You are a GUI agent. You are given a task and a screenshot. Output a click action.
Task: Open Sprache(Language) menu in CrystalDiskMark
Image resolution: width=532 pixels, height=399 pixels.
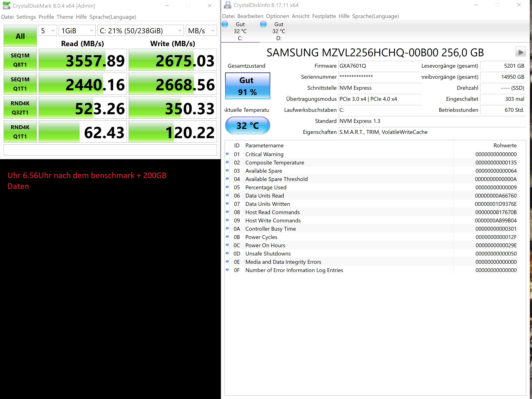coord(113,17)
